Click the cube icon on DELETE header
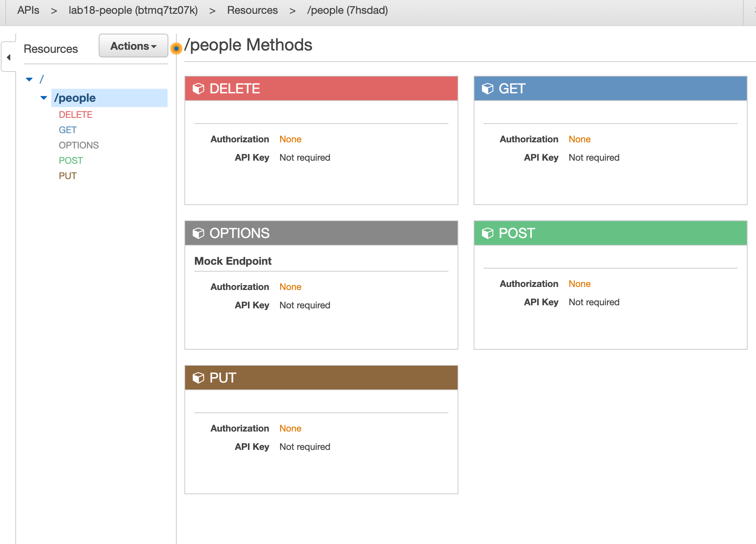Image resolution: width=756 pixels, height=544 pixels. [200, 89]
